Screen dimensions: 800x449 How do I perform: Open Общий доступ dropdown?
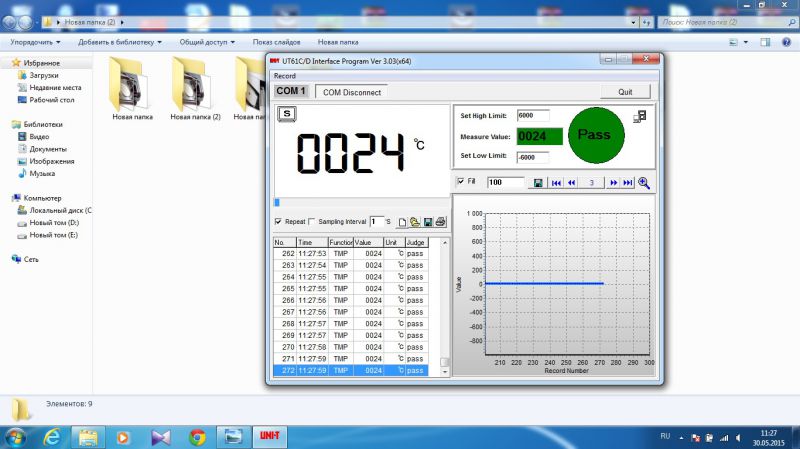coord(207,42)
